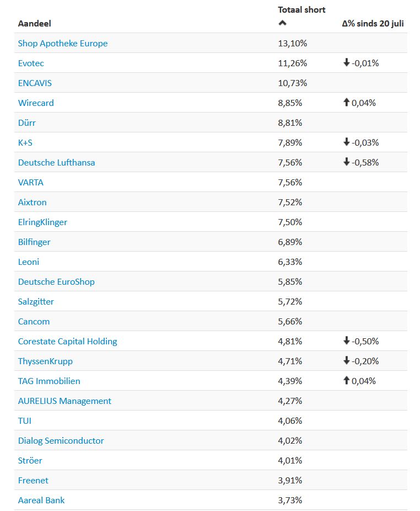The image size is (420, 511).
Task: Click the down arrow next to Evotec's -0,01%
Action: tap(346, 63)
